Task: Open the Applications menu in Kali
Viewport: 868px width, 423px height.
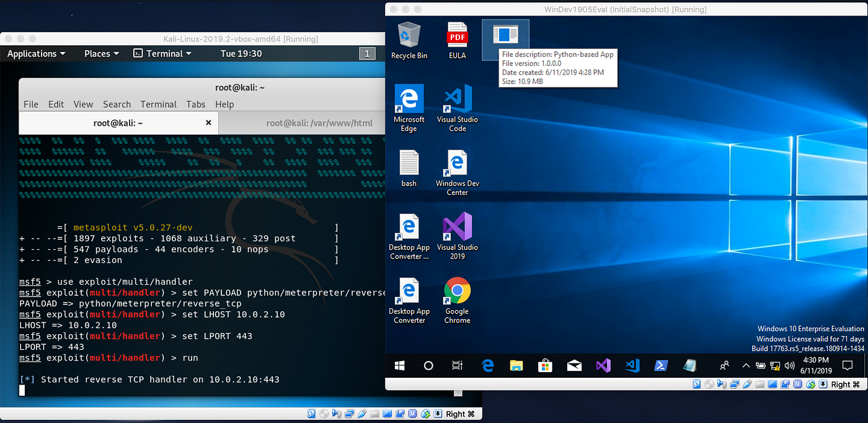Action: point(36,54)
